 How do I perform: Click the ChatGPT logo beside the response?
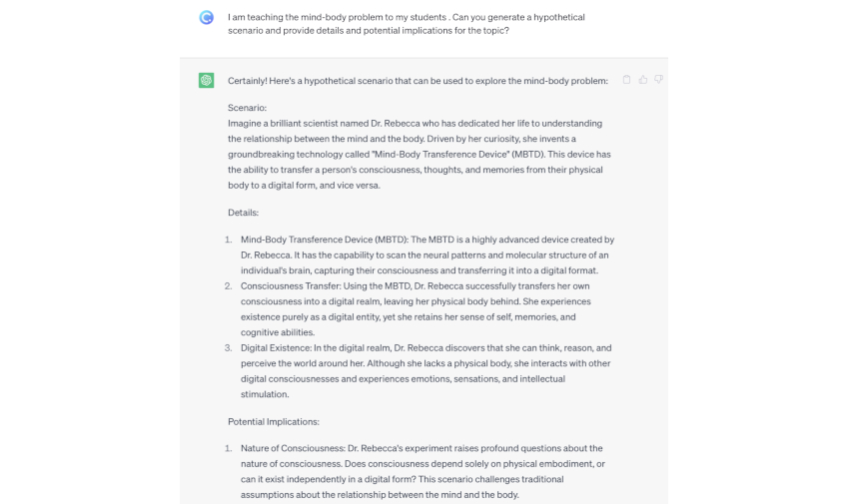207,80
